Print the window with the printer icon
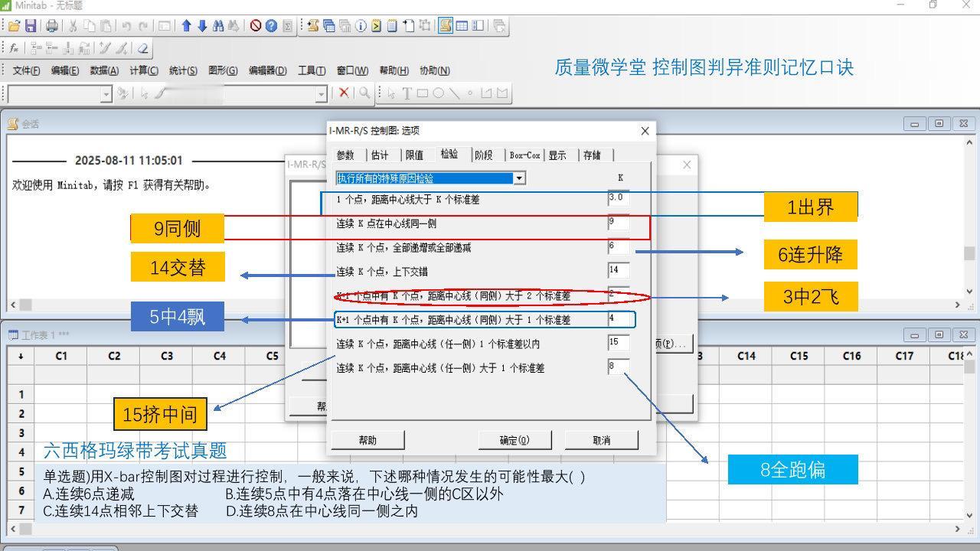The height and width of the screenshot is (551, 980). coord(51,26)
